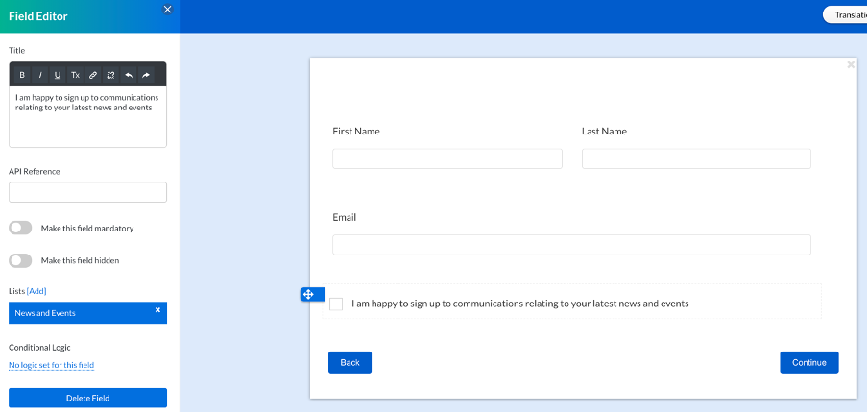
Task: Close the Field Editor panel
Action: 168,10
